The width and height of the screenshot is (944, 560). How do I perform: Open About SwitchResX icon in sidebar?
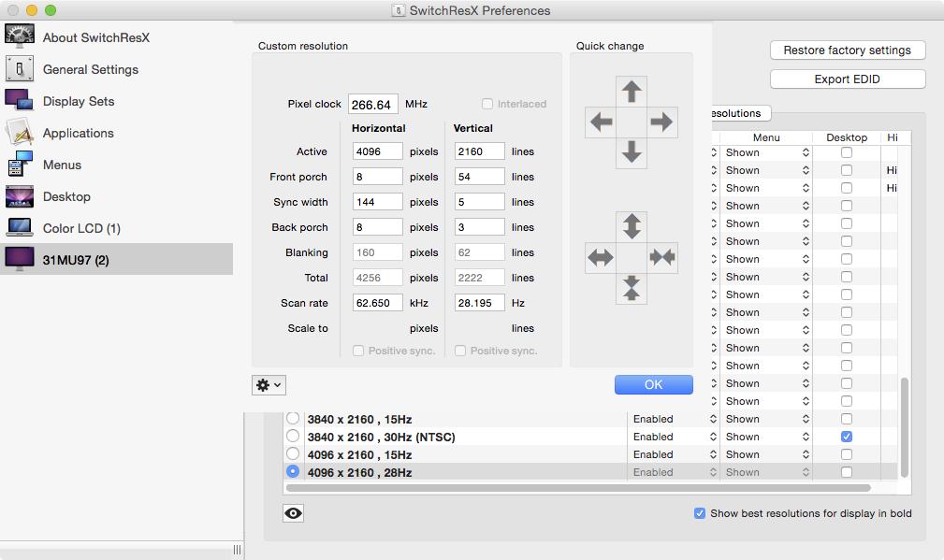[x=20, y=36]
